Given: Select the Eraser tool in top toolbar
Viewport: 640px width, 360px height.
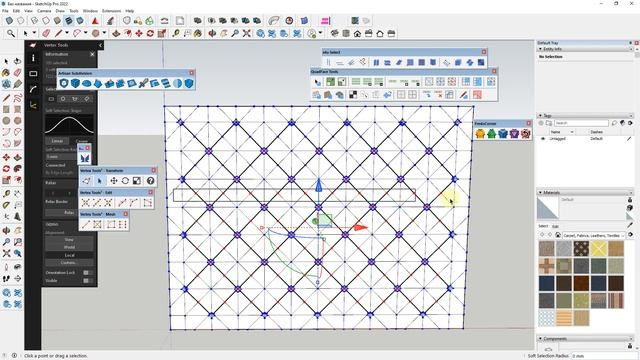Looking at the screenshot, I should 46,33.
